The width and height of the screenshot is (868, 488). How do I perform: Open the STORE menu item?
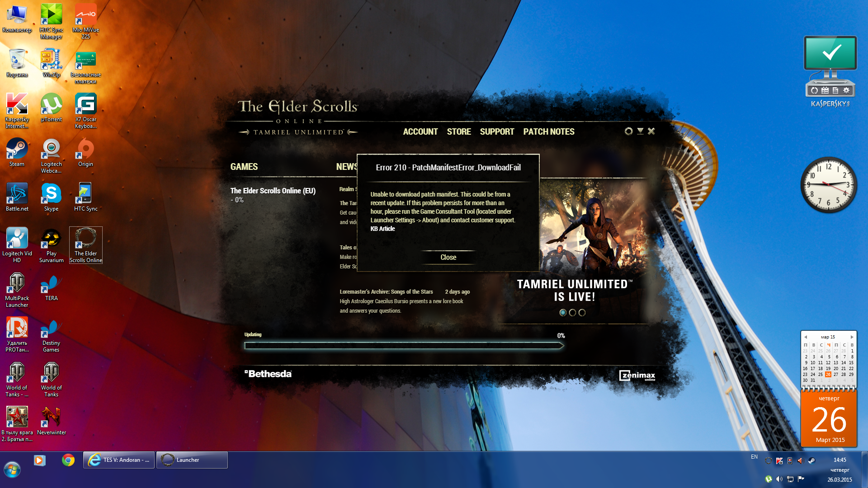click(459, 131)
